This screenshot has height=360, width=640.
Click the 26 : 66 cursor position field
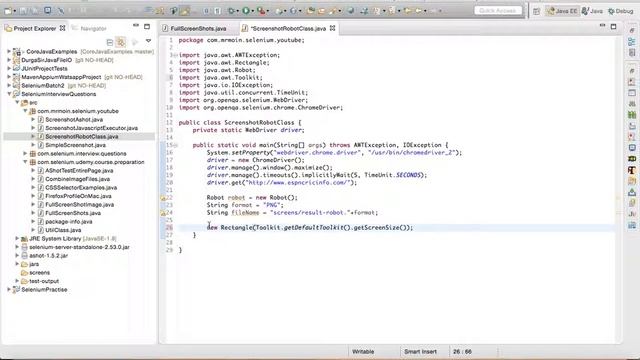point(462,351)
